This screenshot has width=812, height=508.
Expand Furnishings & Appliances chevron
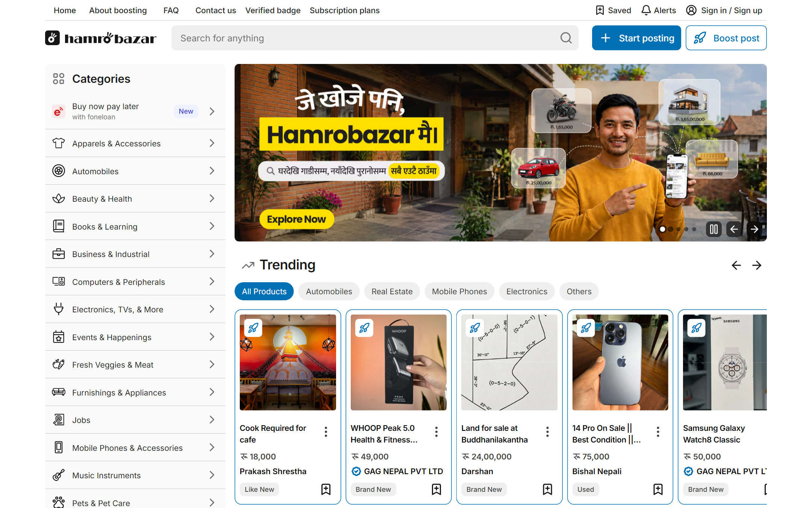[212, 392]
